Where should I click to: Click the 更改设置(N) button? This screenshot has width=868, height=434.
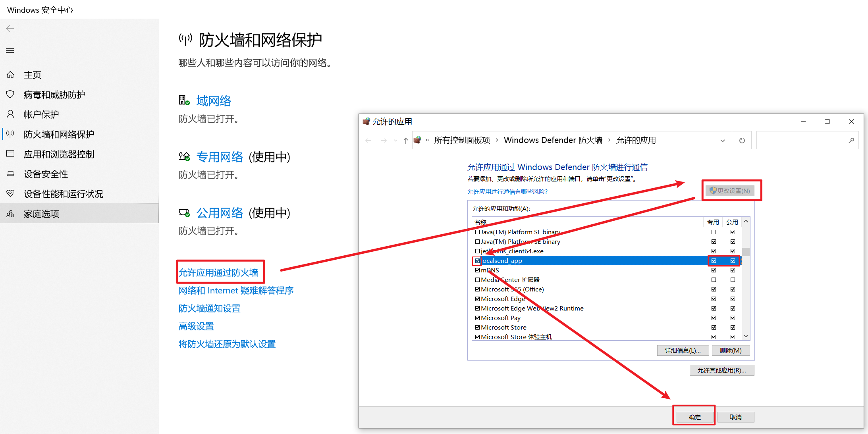(730, 191)
